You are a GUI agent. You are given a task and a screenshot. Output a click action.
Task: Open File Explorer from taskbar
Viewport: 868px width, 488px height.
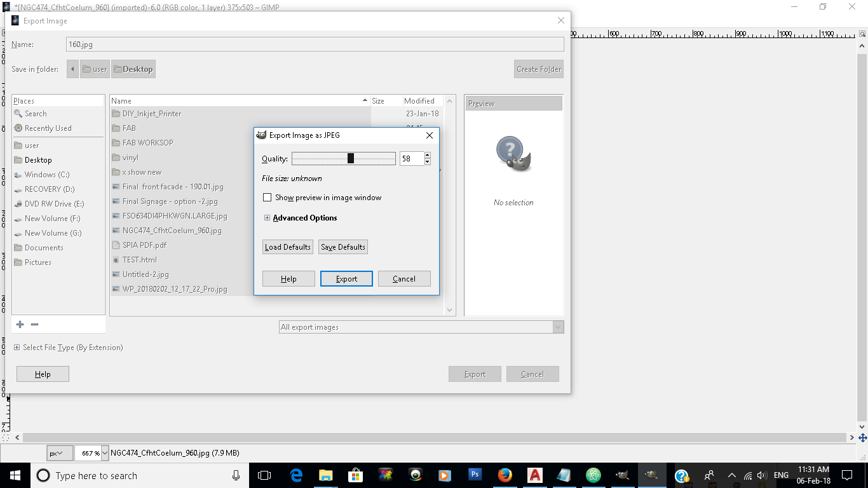[325, 475]
